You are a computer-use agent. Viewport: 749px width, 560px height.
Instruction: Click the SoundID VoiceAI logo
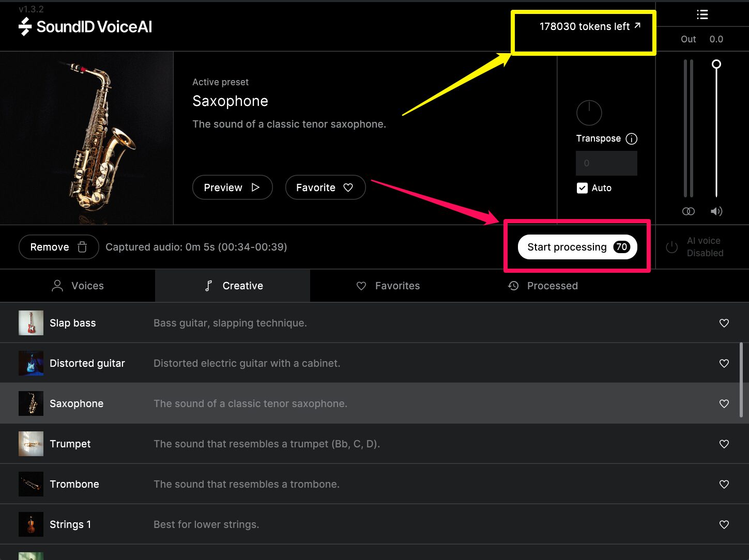[x=85, y=26]
